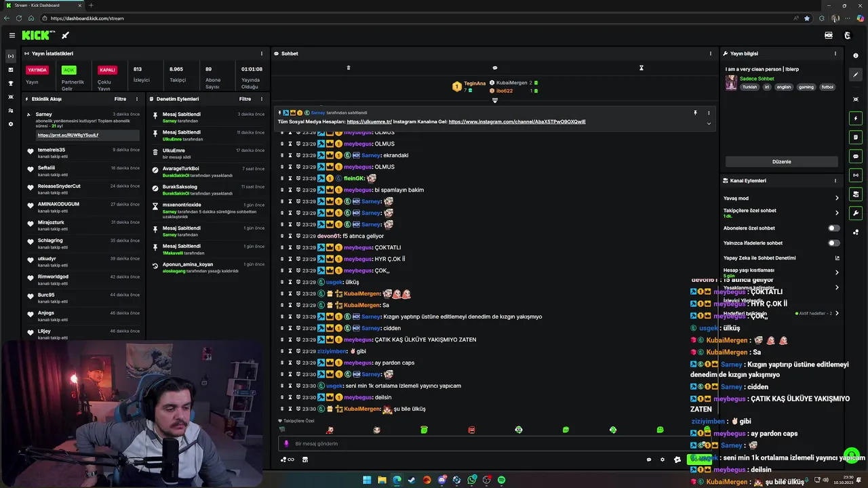
Task: Open the settings gear in left sidebar
Action: coord(10,124)
